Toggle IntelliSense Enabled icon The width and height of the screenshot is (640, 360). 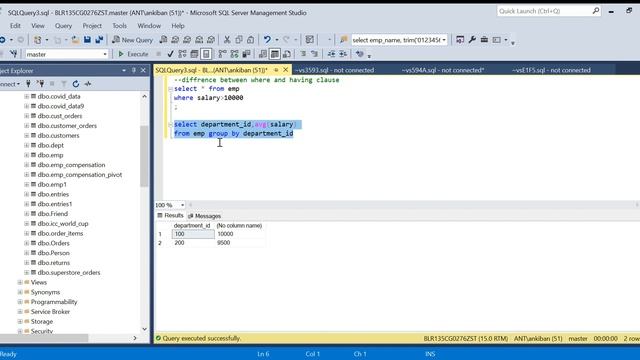coord(206,54)
